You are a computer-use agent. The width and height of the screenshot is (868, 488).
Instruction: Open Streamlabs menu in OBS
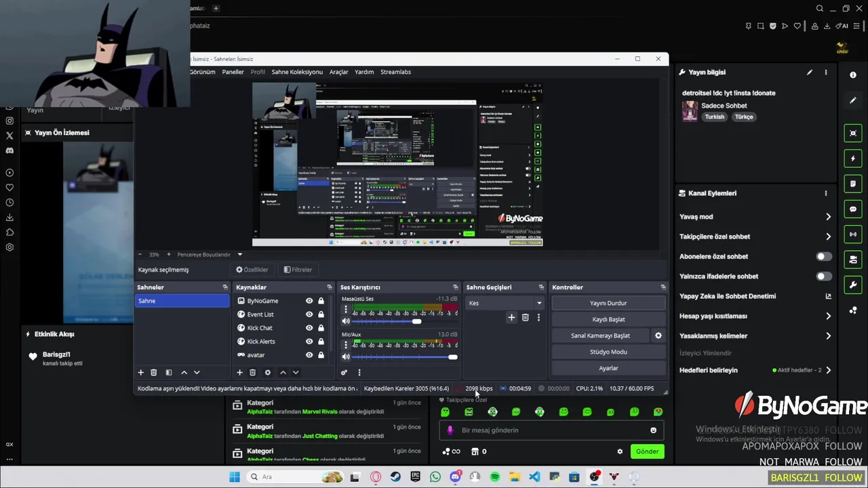pyautogui.click(x=395, y=72)
